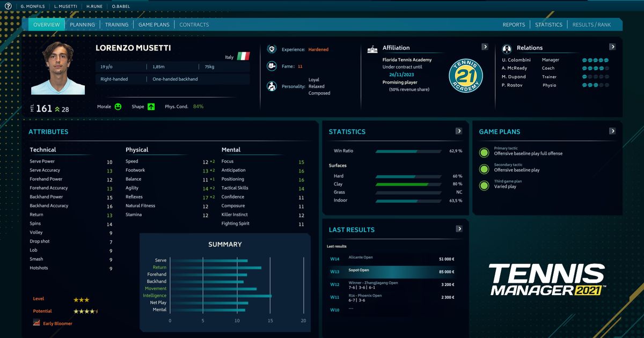Go to Results / Rank section
644x338 pixels.
tap(591, 25)
